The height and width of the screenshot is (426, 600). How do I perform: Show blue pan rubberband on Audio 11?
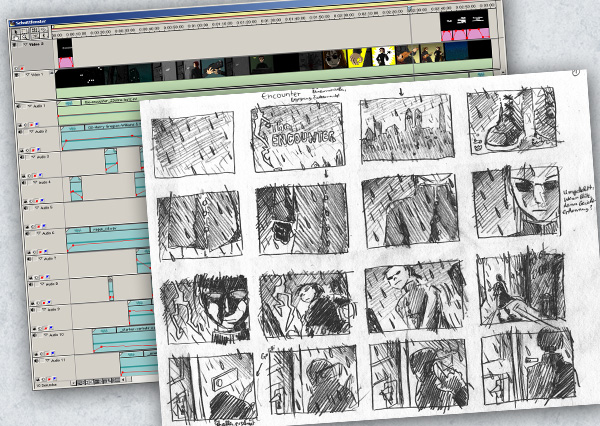tap(55, 379)
